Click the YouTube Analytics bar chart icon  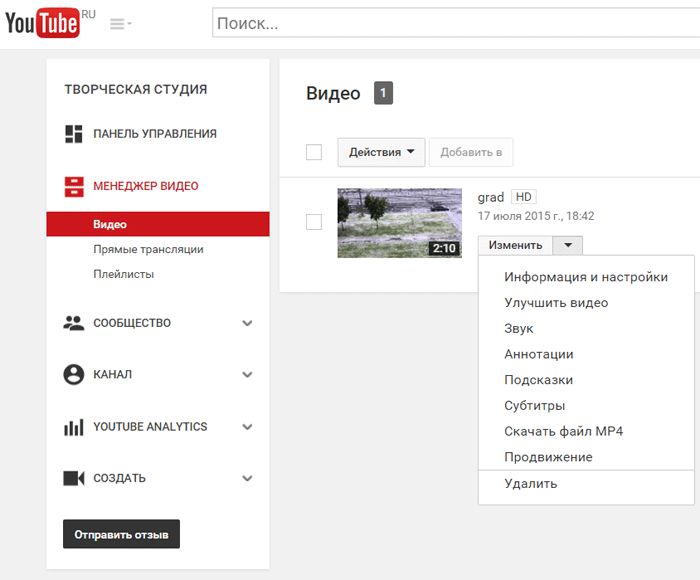73,427
